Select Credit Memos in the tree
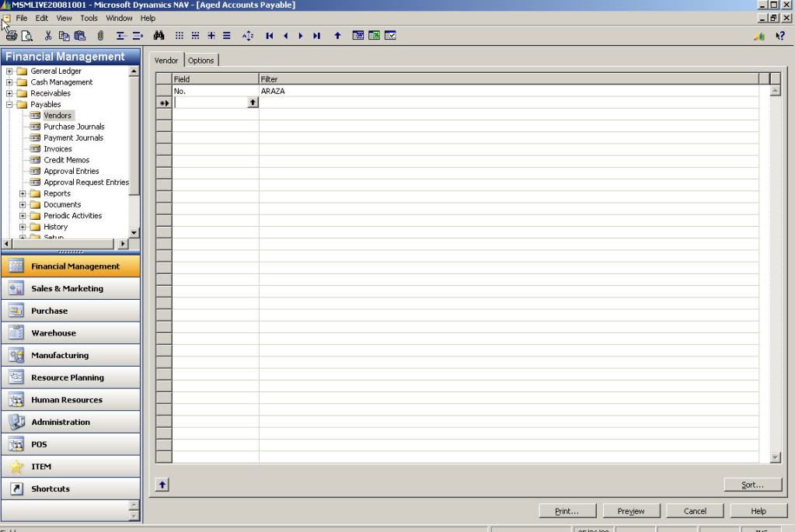This screenshot has height=532, width=795. point(66,160)
